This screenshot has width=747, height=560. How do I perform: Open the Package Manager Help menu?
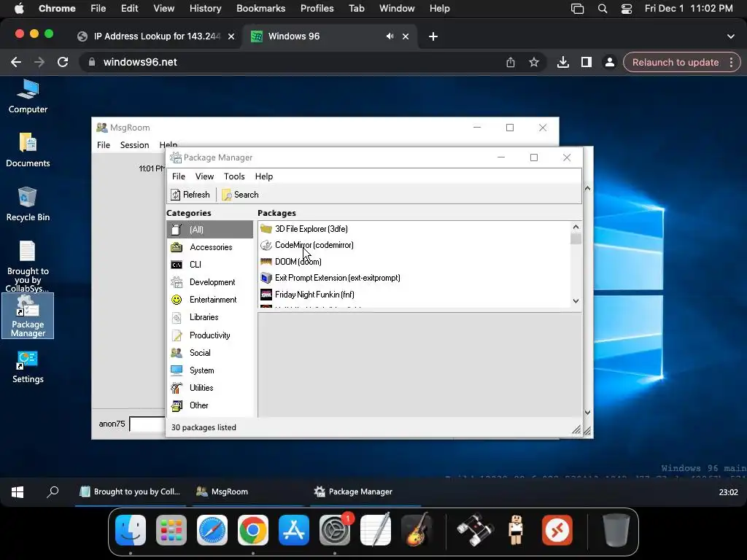coord(264,176)
